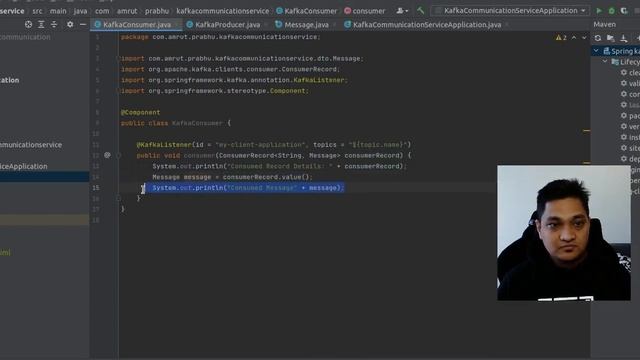Click 'java' in the breadcrumb bar
This screenshot has width=640, height=360.
80,11
